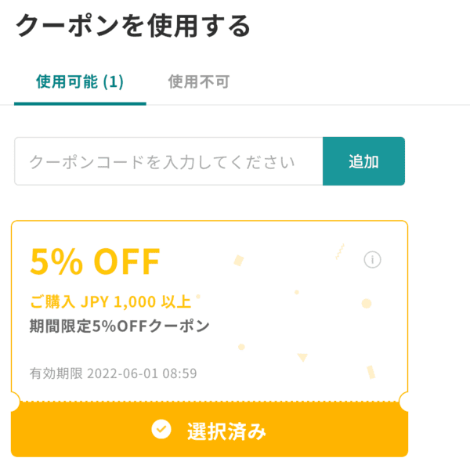The image size is (470, 476).
Task: Click the 追加 button
Action: (363, 161)
